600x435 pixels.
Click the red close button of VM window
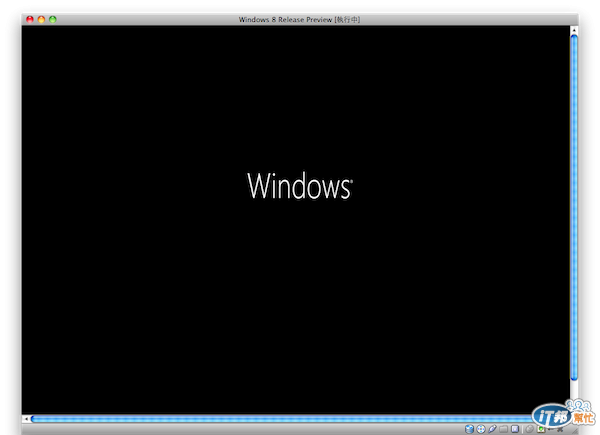(30, 19)
